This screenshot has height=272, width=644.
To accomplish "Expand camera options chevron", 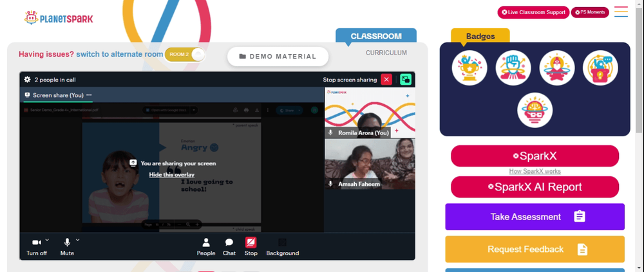I will (x=47, y=240).
